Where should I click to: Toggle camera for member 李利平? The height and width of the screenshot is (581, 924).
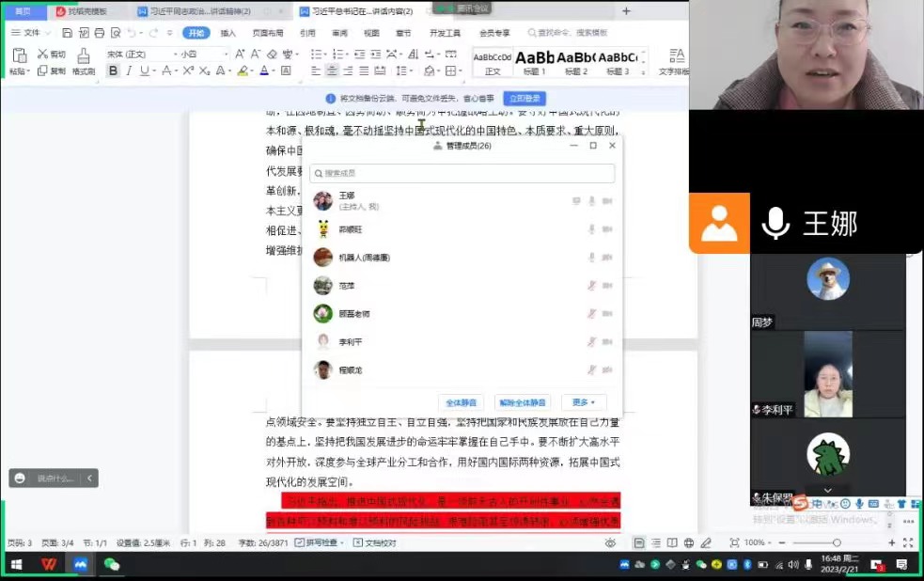(607, 342)
